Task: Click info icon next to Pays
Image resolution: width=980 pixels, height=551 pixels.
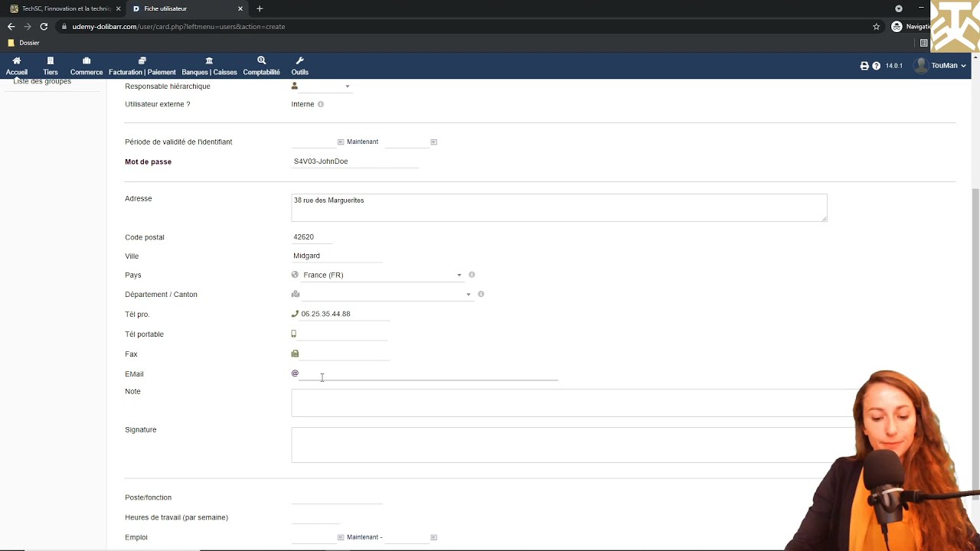Action: [472, 275]
